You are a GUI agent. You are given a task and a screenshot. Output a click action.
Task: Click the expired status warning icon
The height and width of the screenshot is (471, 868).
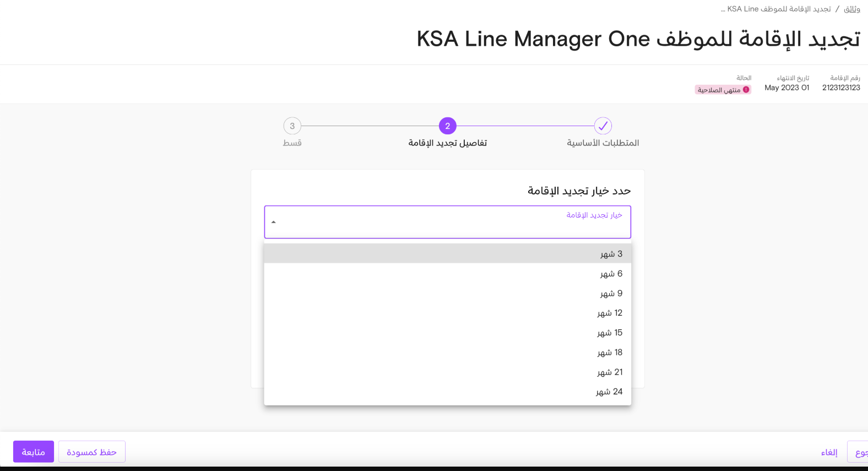point(746,90)
